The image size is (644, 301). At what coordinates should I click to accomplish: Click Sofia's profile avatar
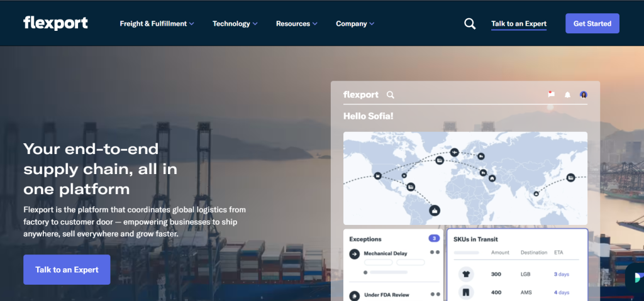(x=583, y=95)
